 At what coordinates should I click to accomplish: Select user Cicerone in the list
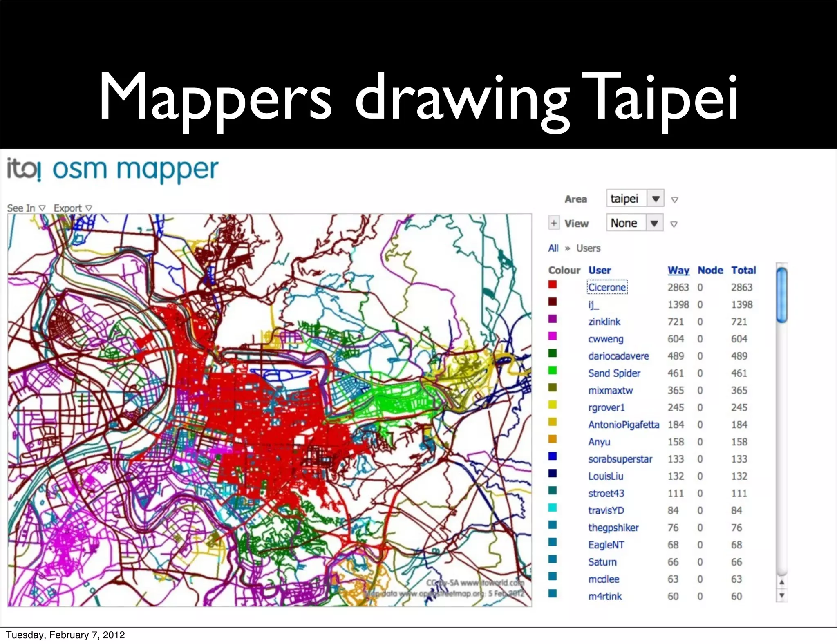tap(607, 287)
